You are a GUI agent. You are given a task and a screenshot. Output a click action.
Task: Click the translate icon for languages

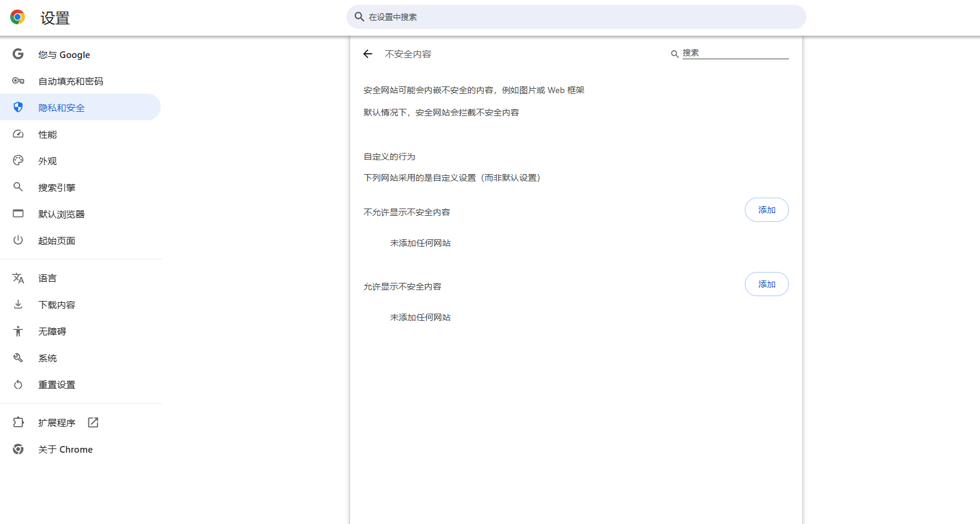pos(18,278)
